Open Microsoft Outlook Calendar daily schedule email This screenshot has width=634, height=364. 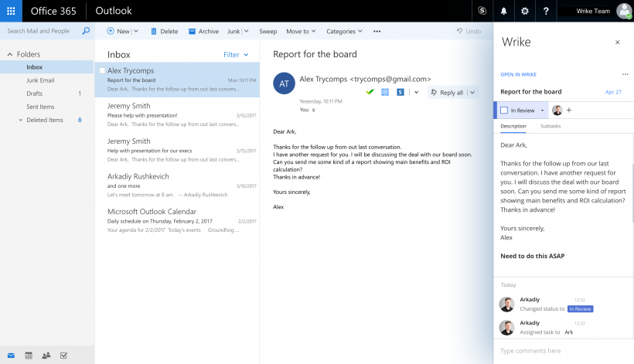click(x=177, y=220)
